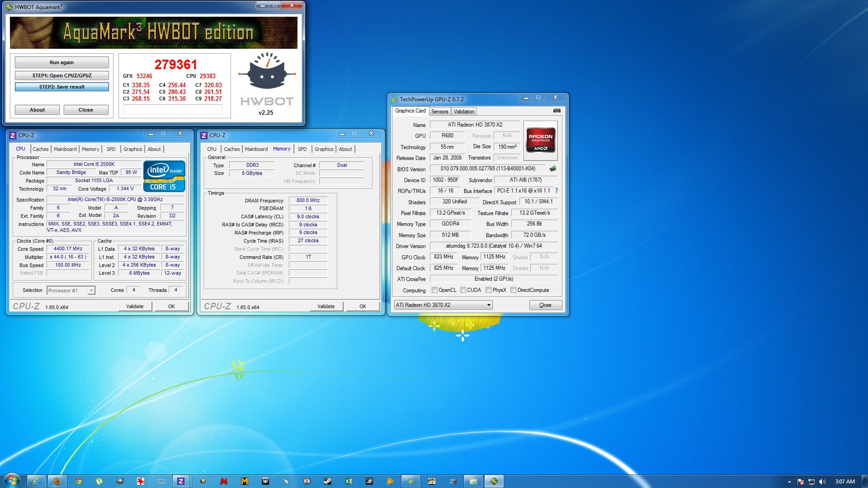Open Graphics tab in right CPU-Z window

click(324, 149)
